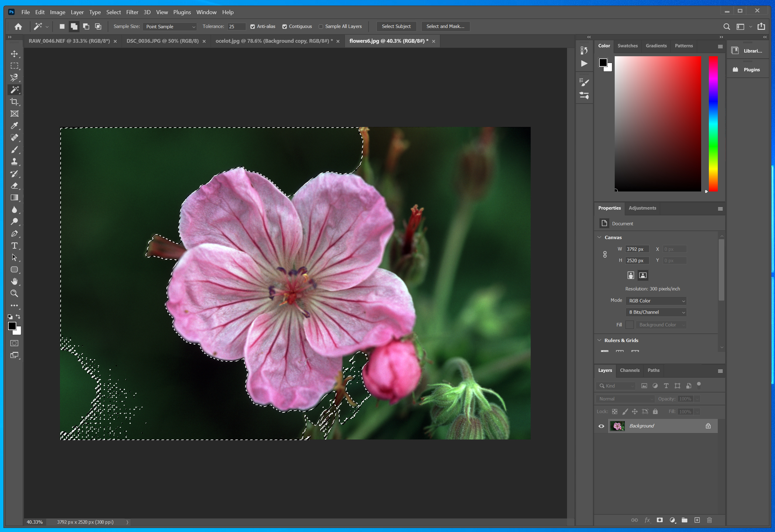Switch to the Channels tab

coord(630,370)
